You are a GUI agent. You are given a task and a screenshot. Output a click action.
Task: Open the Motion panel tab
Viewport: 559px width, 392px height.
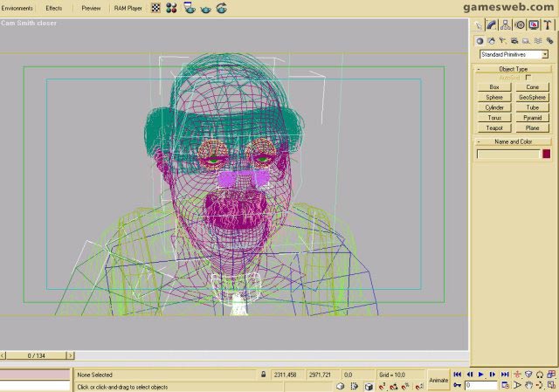pyautogui.click(x=520, y=25)
